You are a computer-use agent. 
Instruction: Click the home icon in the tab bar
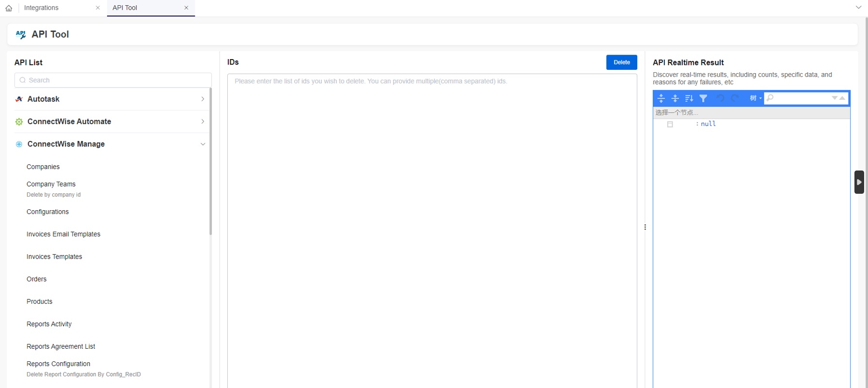click(x=9, y=8)
